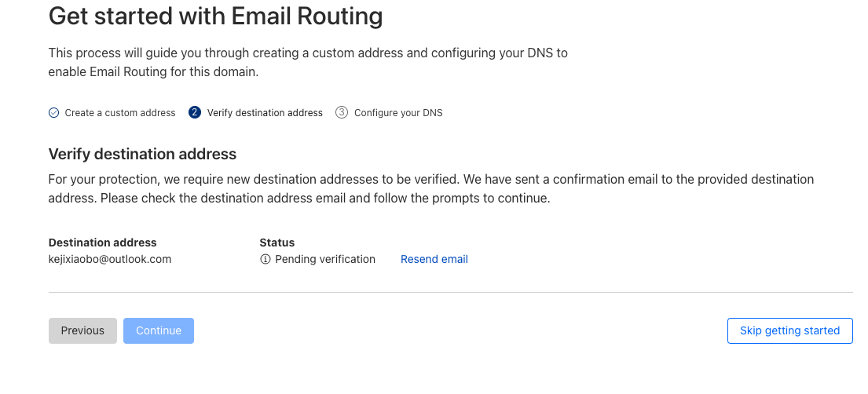The width and height of the screenshot is (868, 394).
Task: Click the intro paragraph about Email Routing
Action: (307, 63)
